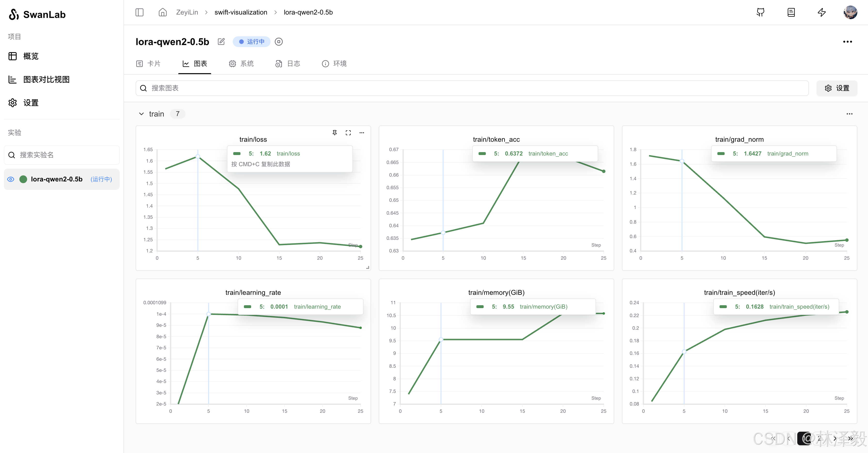
Task: Open the GitHub icon link
Action: (760, 12)
